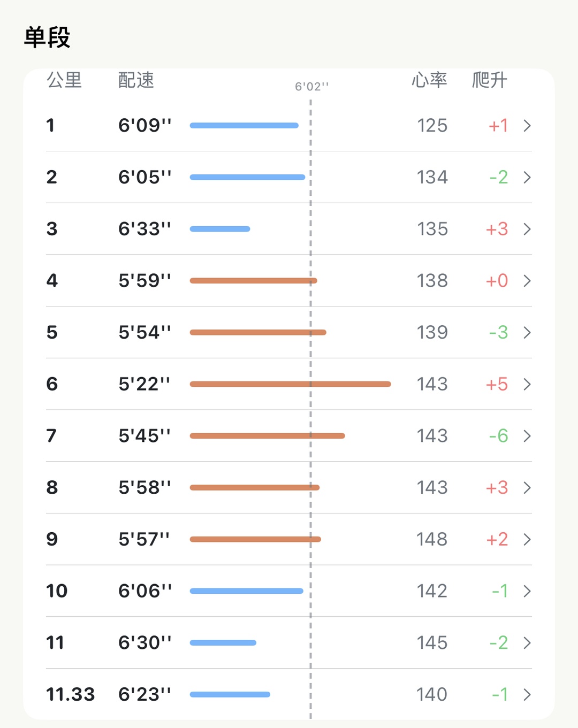Click the 6'02'' average pace marker
578x728 pixels.
pyautogui.click(x=312, y=87)
